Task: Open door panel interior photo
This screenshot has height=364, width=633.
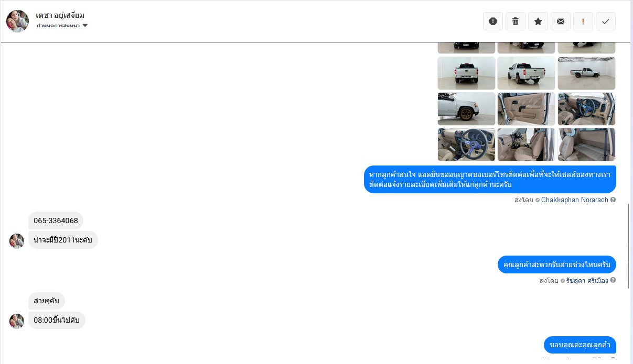Action: click(526, 109)
